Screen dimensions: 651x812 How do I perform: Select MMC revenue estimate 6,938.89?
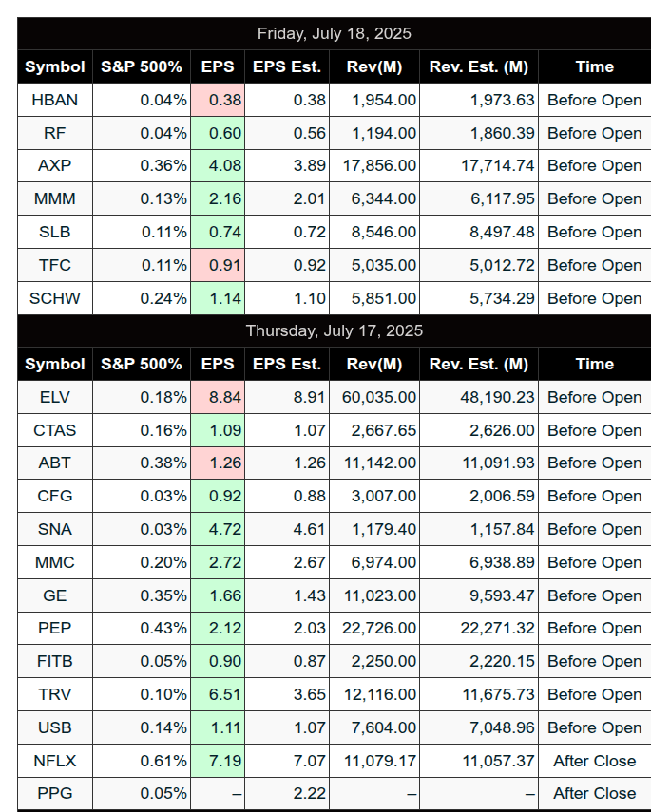(x=479, y=562)
